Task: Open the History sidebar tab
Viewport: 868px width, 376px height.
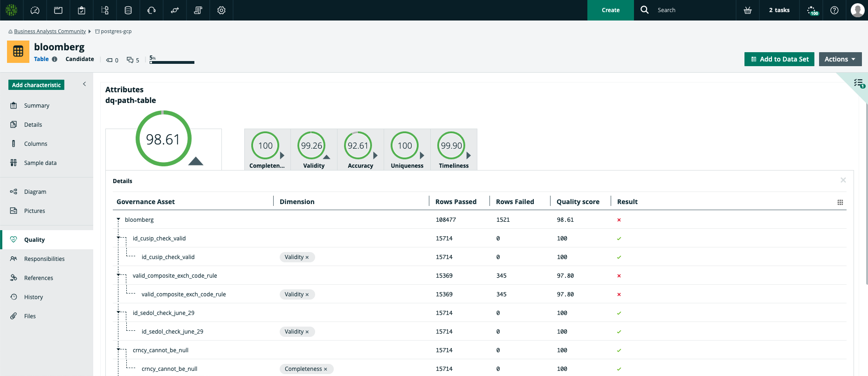Action: (47, 297)
